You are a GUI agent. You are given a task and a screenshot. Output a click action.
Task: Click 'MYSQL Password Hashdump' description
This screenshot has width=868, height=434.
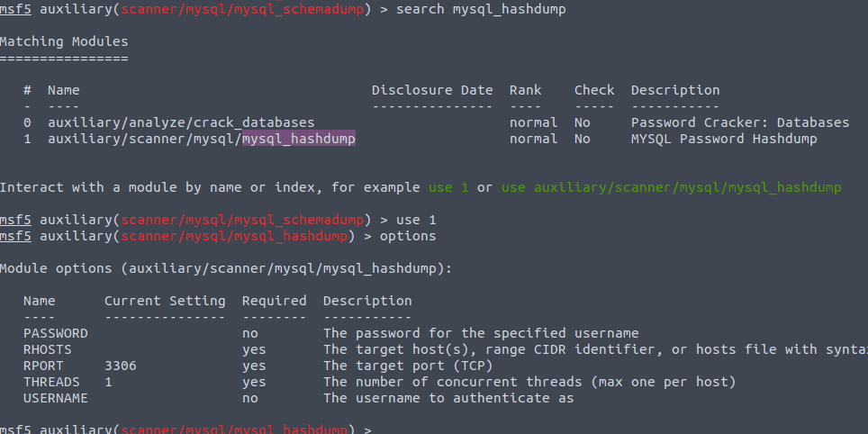point(724,139)
